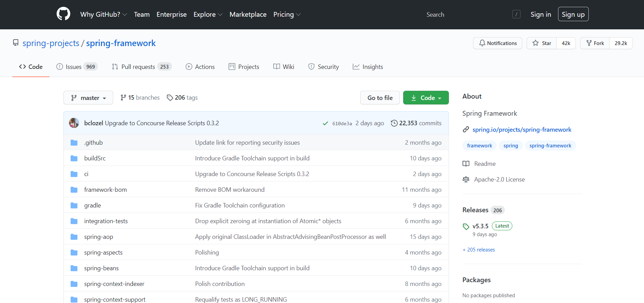The image size is (644, 303).
Task: Select the spring topic tag
Action: pyautogui.click(x=511, y=146)
